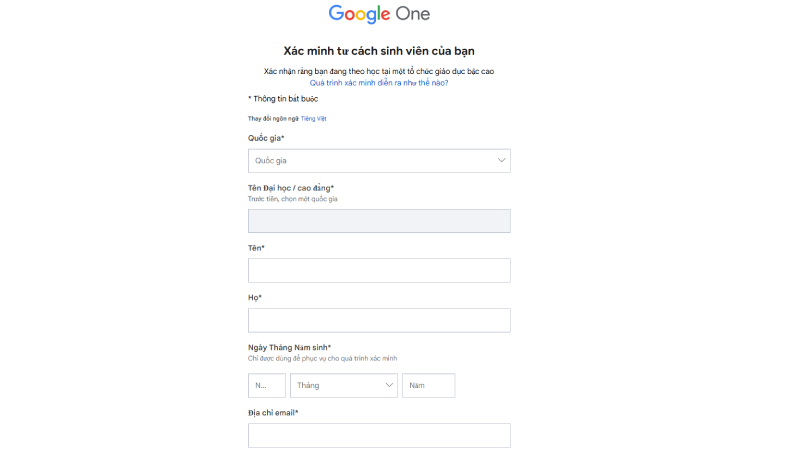Open 'Quá trình xác minh diễn ra như thế nào?' link
Viewport: 800px width, 450px height.
tap(379, 83)
